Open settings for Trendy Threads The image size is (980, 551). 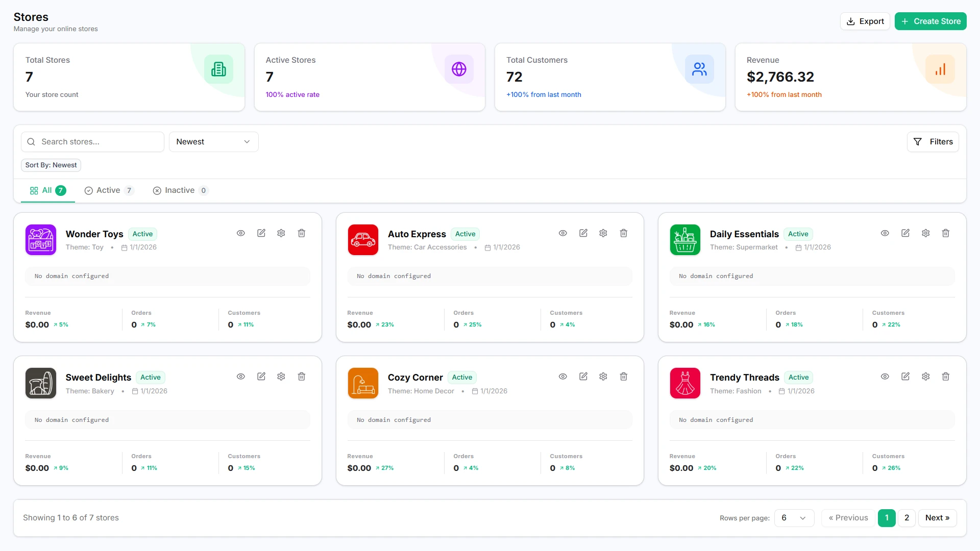[x=926, y=377]
